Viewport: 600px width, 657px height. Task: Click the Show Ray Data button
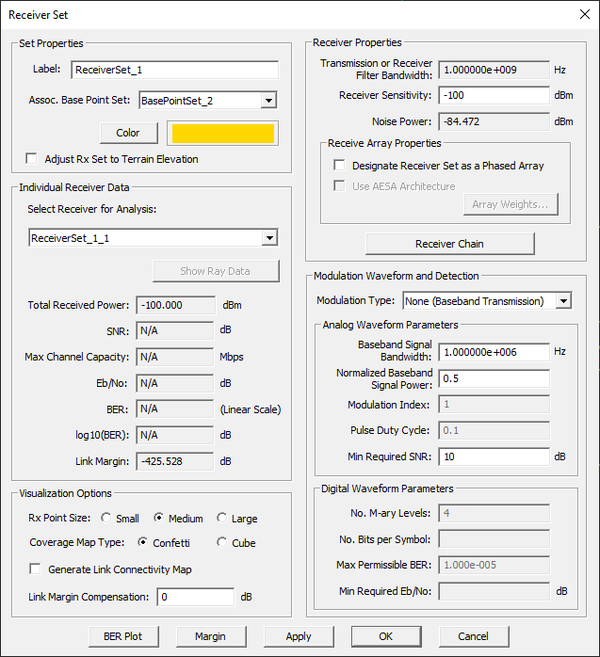tap(216, 271)
